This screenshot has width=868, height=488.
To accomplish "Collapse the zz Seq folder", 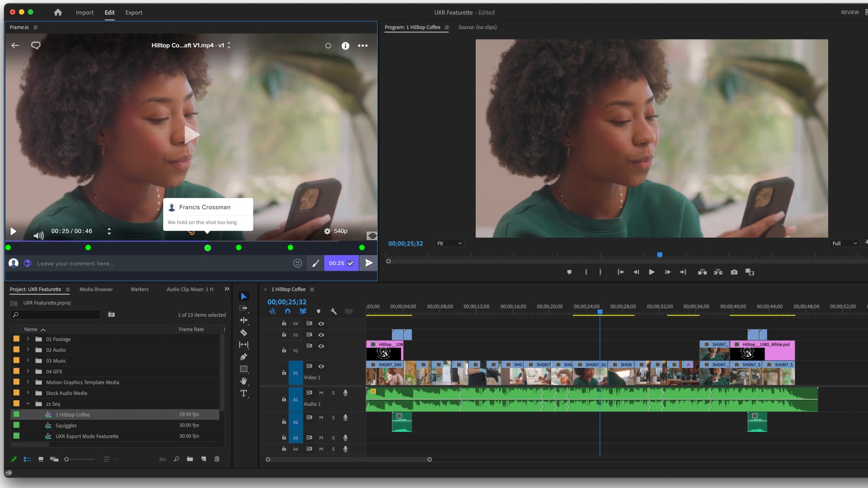I will [28, 403].
